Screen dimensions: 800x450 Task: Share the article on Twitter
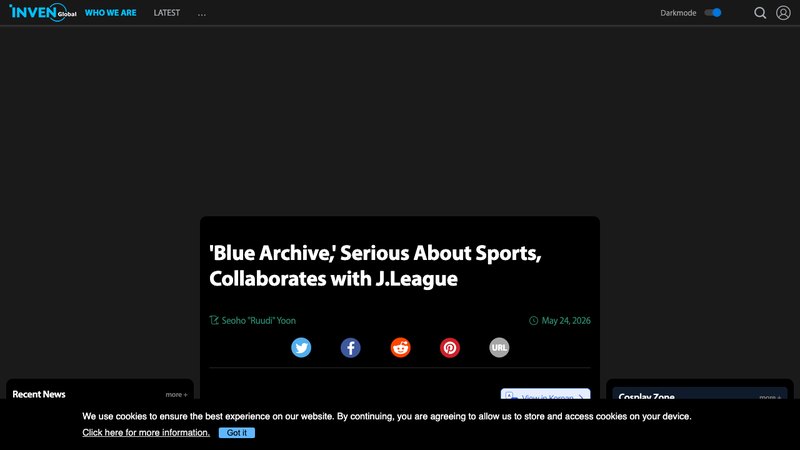301,347
